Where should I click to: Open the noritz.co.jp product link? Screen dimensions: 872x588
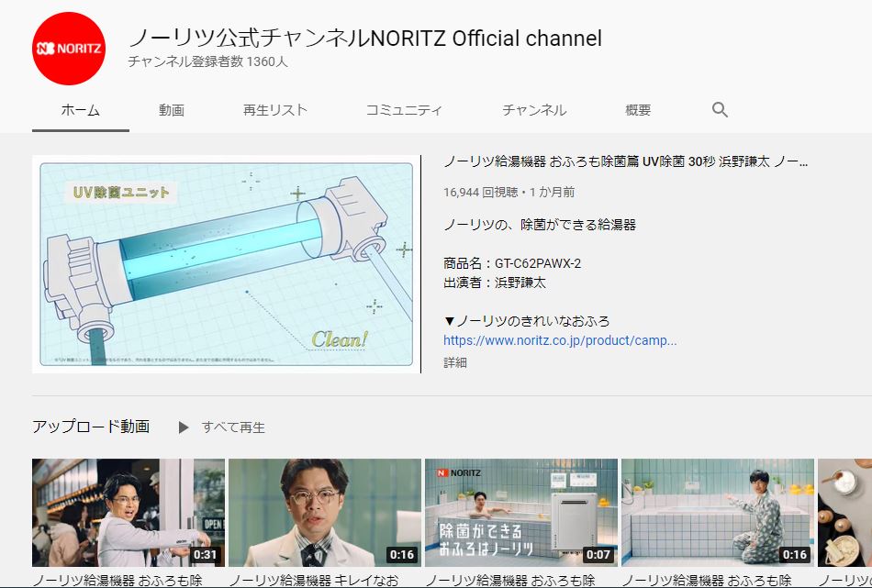[560, 340]
